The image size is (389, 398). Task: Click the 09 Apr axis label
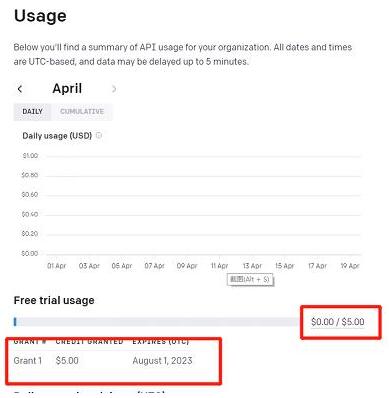point(187,266)
